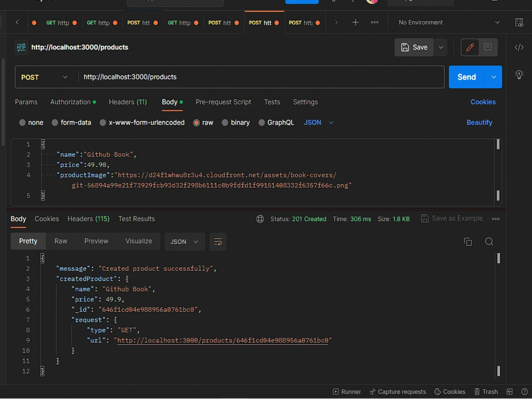The width and height of the screenshot is (532, 399).
Task: Click the request title localhost:3000/products
Action: coord(80,47)
